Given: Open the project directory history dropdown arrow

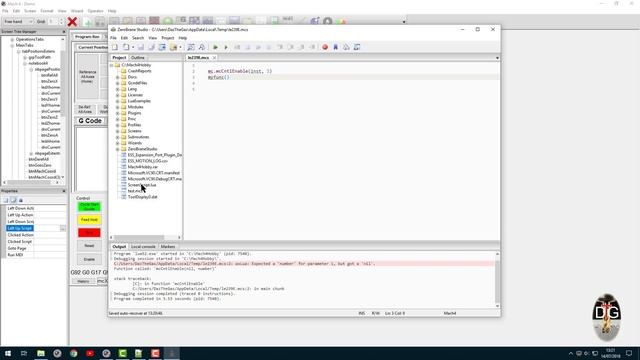Looking at the screenshot, I should click(x=180, y=47).
